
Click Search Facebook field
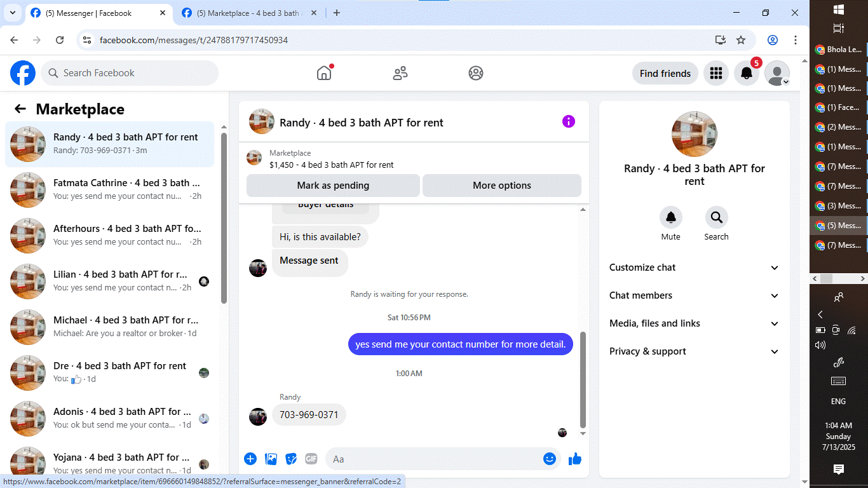130,73
